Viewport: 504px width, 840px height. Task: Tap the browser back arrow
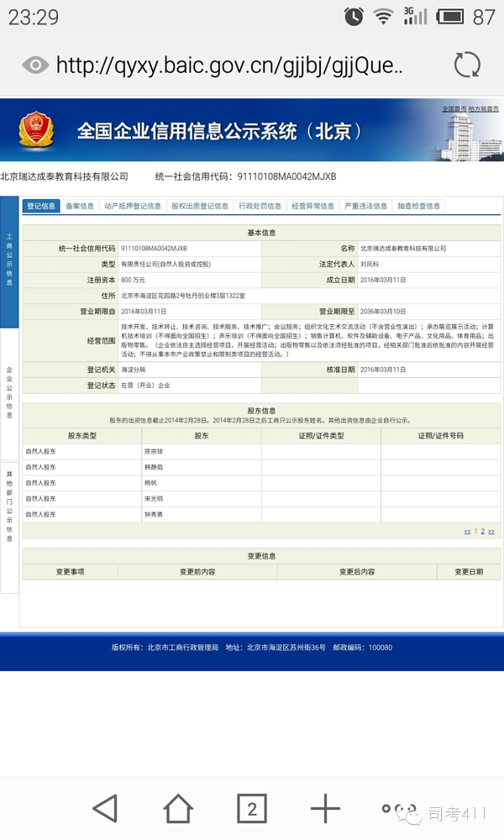(x=106, y=808)
